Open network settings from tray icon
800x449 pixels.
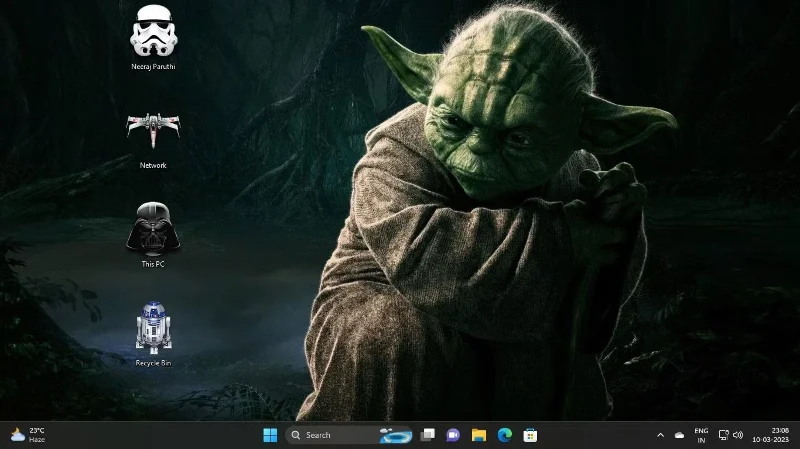[x=723, y=435]
